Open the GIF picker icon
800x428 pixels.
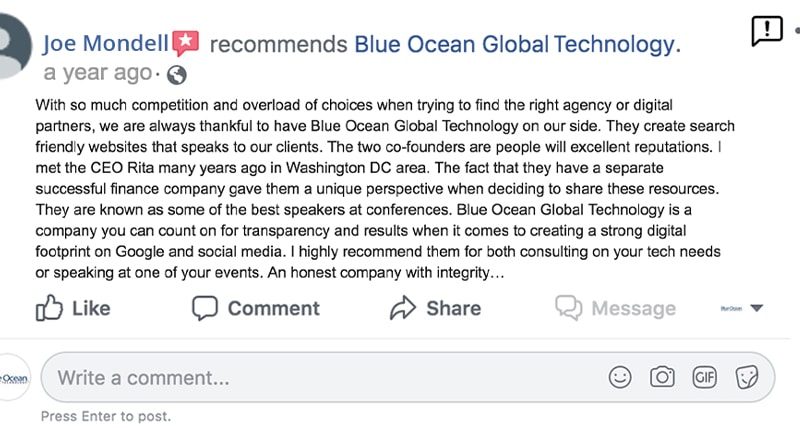[x=705, y=377]
